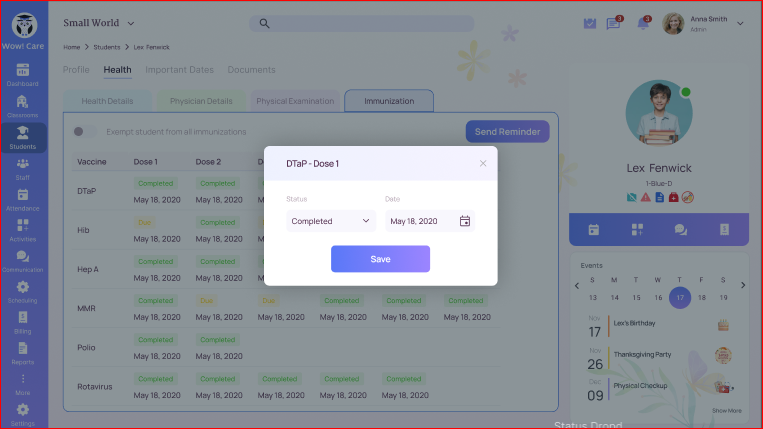Expand the Status dropdown showing Completed

point(330,221)
